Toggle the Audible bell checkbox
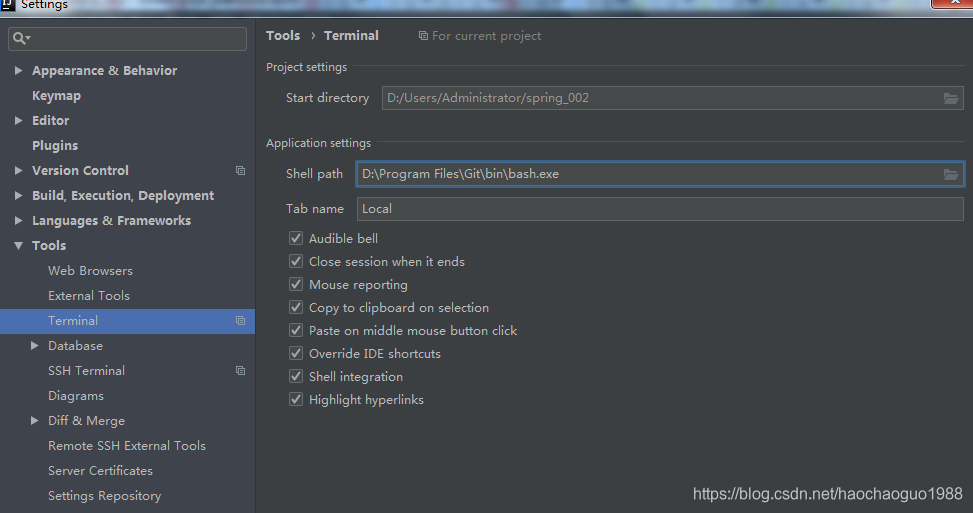Screen dimensions: 973x513 (x=296, y=238)
